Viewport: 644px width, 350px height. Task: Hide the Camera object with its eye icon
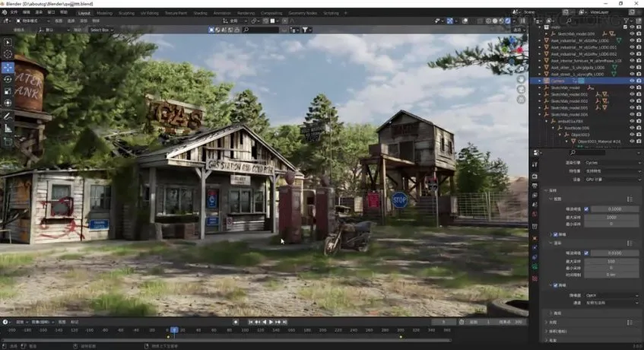click(631, 80)
